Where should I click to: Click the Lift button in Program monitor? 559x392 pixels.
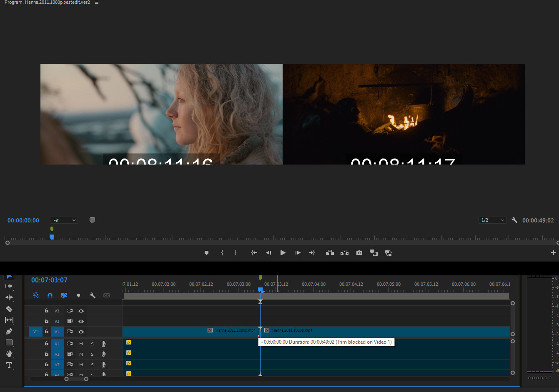click(330, 253)
